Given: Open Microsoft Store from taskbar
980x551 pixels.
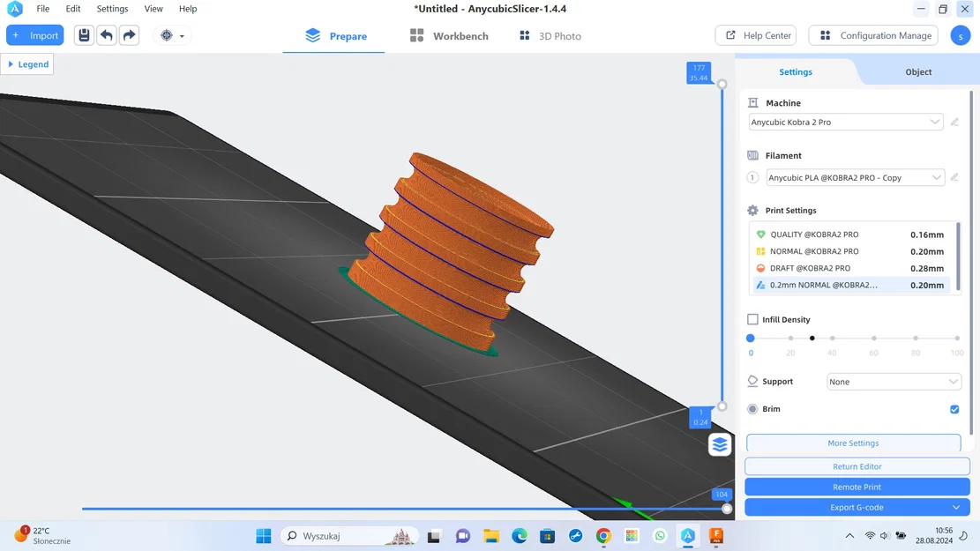Looking at the screenshot, I should [548, 536].
